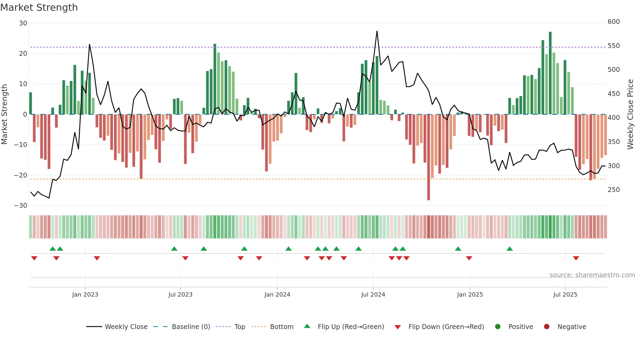Toggle Flip Down (Green→Red) legend entry
The width and height of the screenshot is (644, 362).
click(439, 327)
